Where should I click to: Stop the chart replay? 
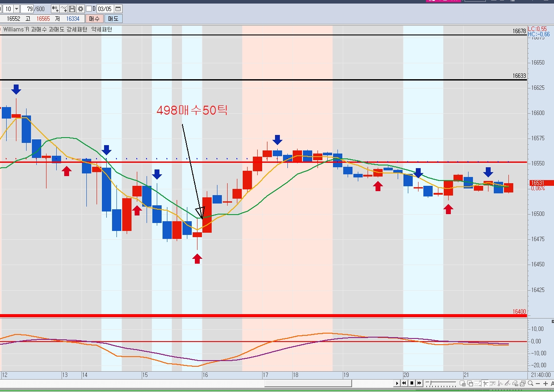click(412, 383)
